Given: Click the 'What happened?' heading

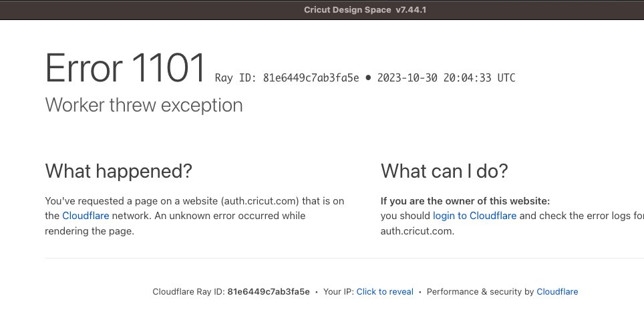Looking at the screenshot, I should coord(119,171).
